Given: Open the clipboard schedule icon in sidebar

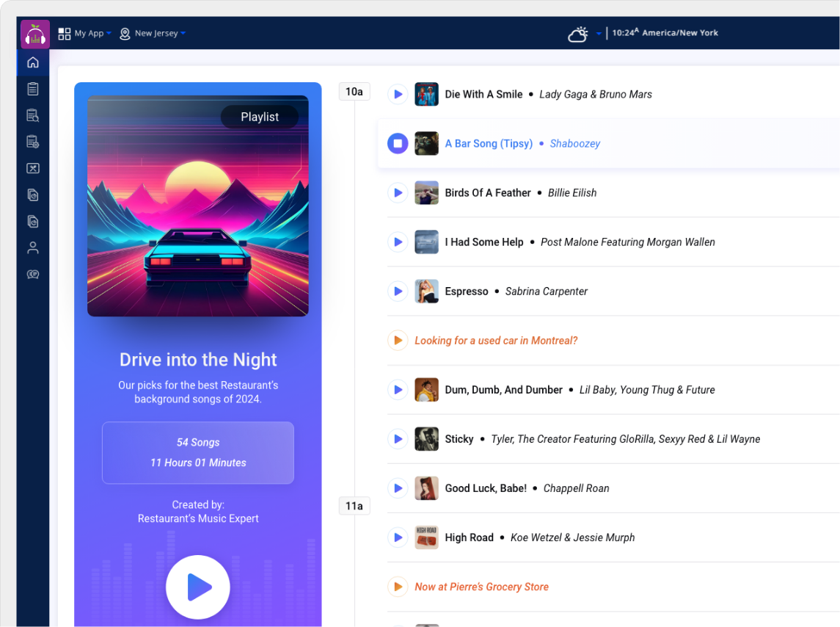Looking at the screenshot, I should tap(32, 88).
